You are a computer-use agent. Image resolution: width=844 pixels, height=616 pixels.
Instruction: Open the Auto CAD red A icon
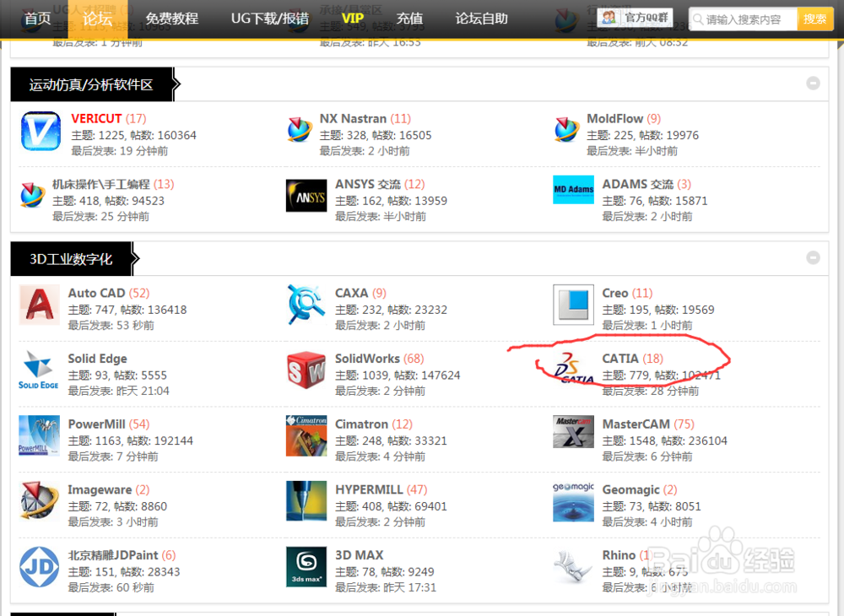click(x=40, y=305)
